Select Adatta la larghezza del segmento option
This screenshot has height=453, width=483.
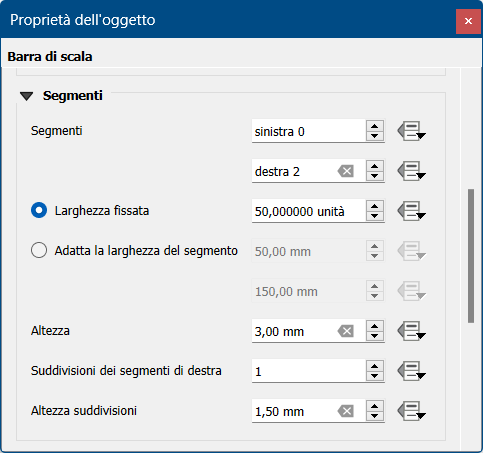tap(39, 250)
